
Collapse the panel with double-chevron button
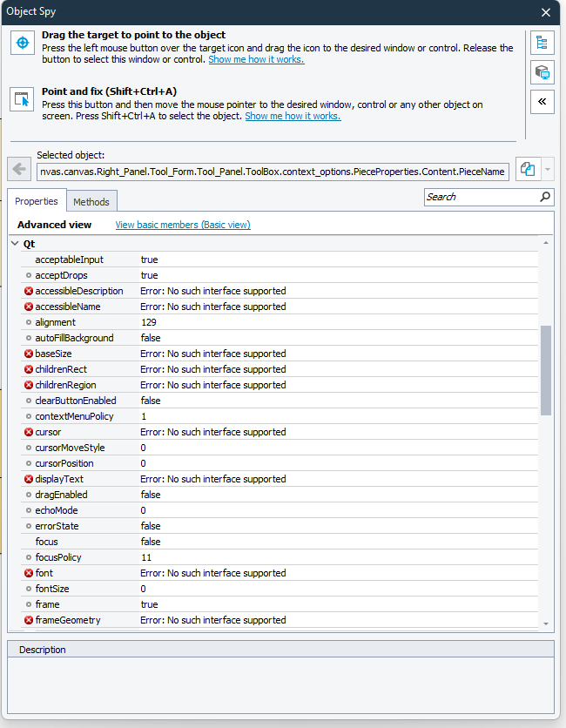[x=542, y=102]
